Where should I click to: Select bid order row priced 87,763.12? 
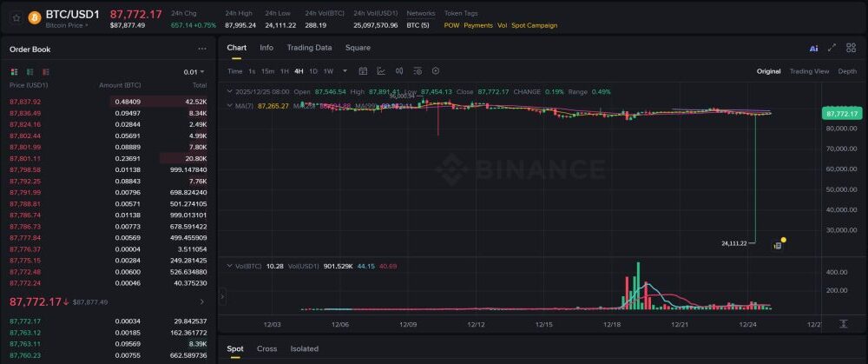(108, 333)
